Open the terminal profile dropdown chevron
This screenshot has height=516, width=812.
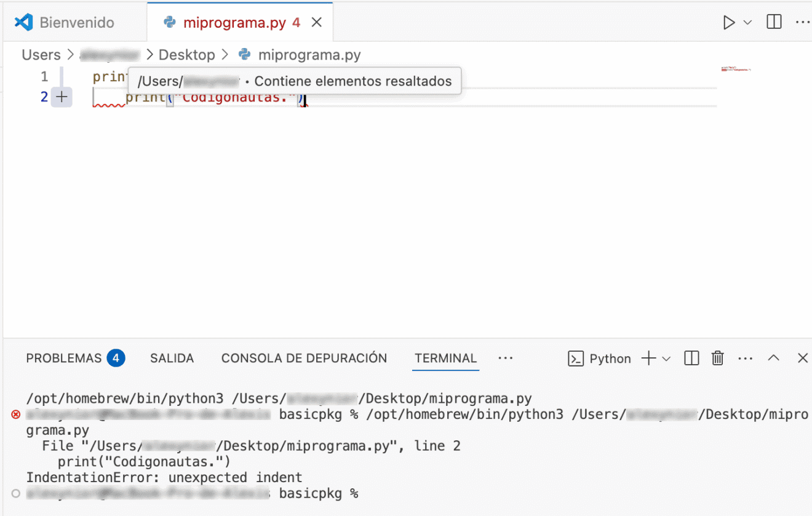tap(667, 358)
